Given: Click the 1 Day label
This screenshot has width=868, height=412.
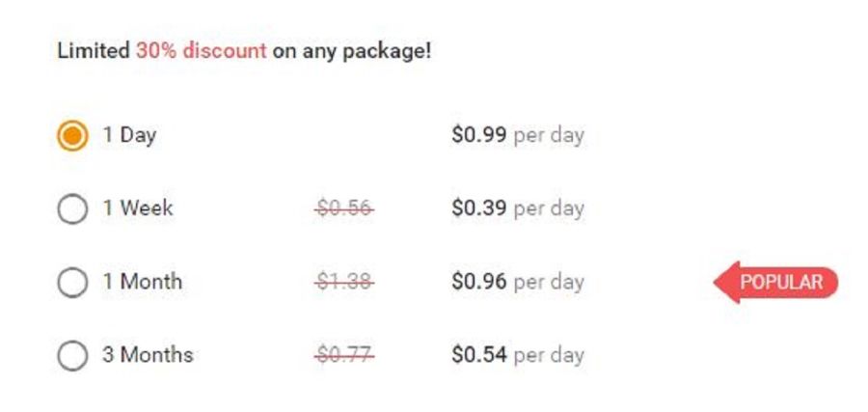Looking at the screenshot, I should tap(129, 136).
